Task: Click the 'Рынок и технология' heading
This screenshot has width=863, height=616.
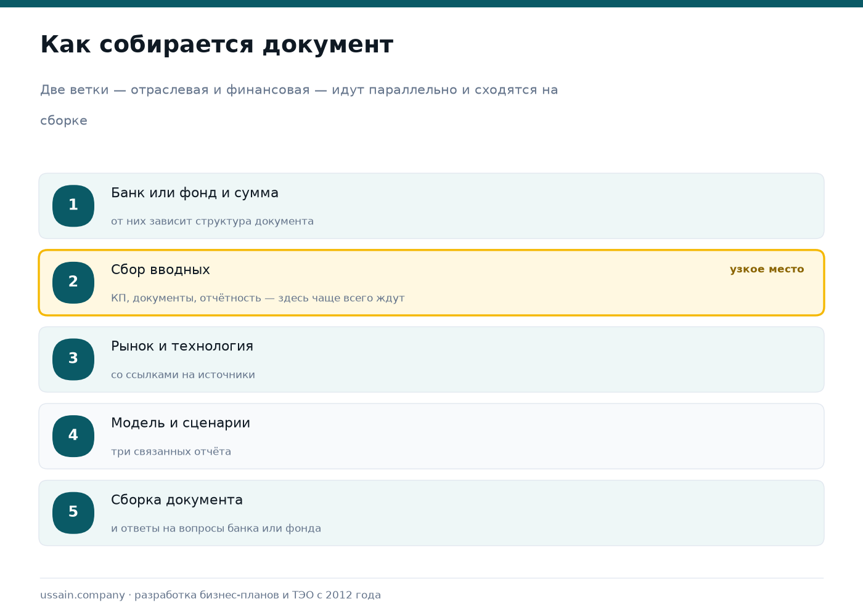Action: [x=182, y=346]
